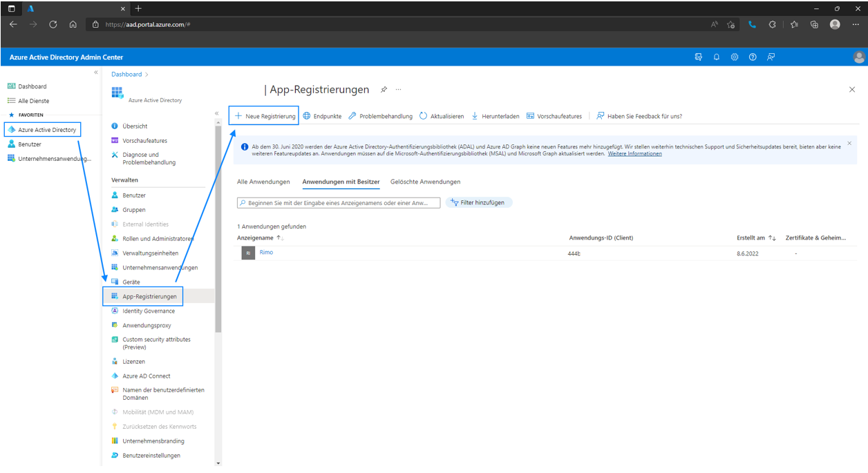This screenshot has width=868, height=473.
Task: Collapse the Azure AD menu pane
Action: coord(216,113)
